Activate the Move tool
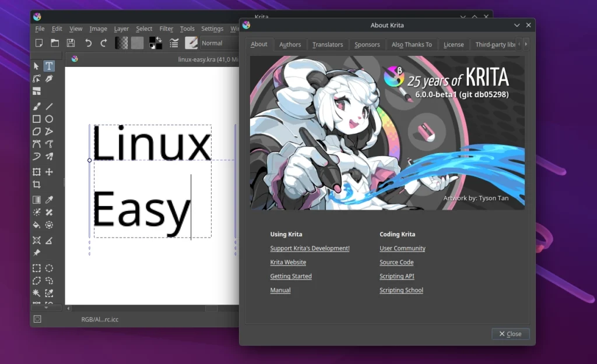 point(49,171)
